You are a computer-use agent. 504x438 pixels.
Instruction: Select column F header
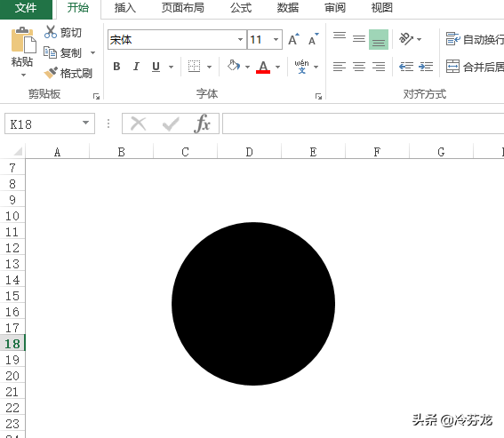click(x=377, y=152)
